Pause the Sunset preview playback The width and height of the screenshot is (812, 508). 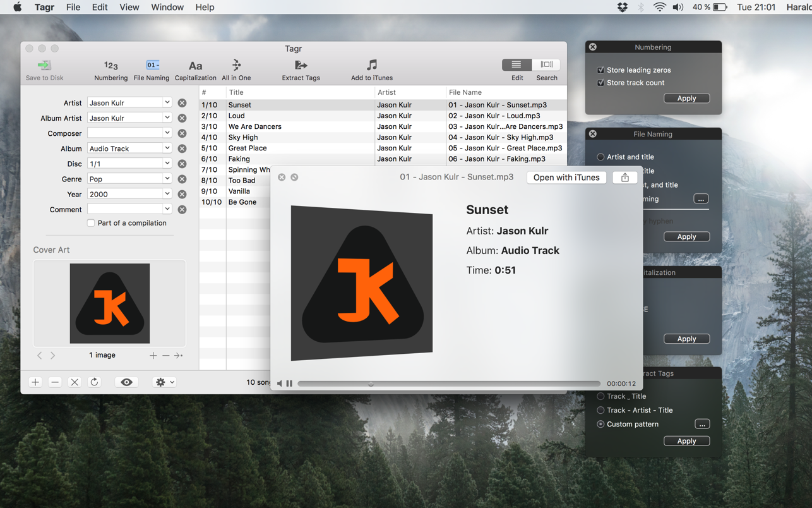tap(289, 384)
